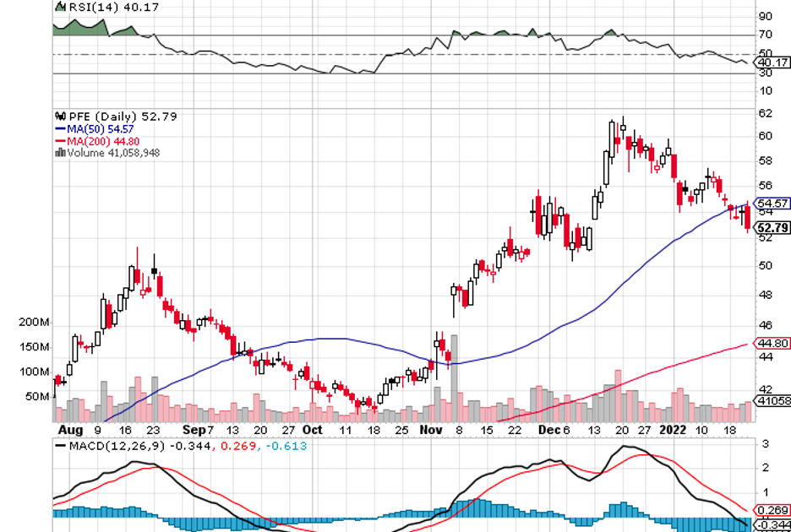Click the 44.80 MA(200) price tag
791x532 pixels.
point(772,343)
